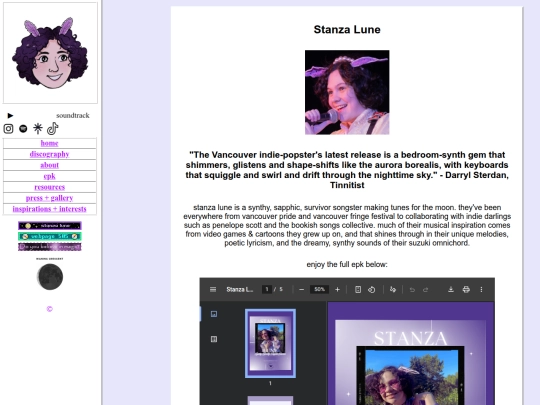540x405 pixels.
Task: Click the moon phase widget
Action: coord(50,277)
